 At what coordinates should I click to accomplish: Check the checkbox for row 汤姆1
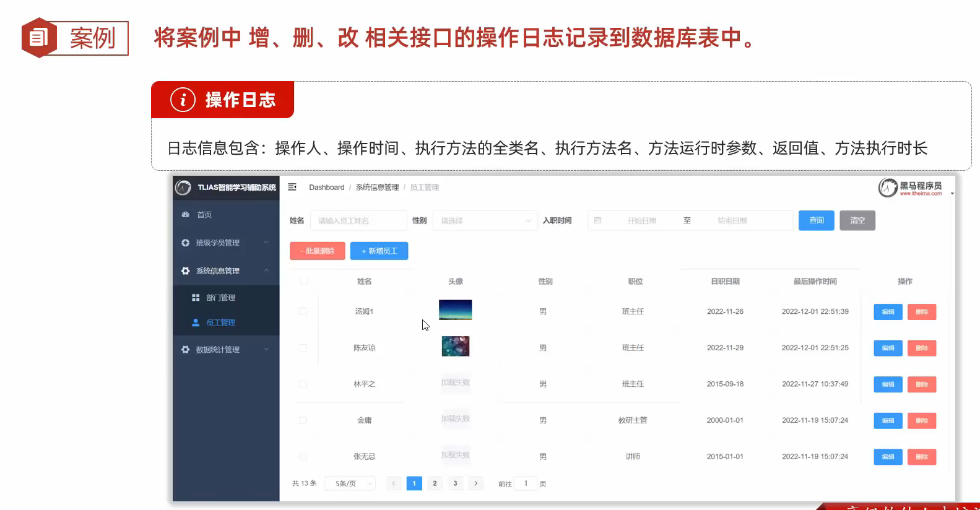(303, 311)
